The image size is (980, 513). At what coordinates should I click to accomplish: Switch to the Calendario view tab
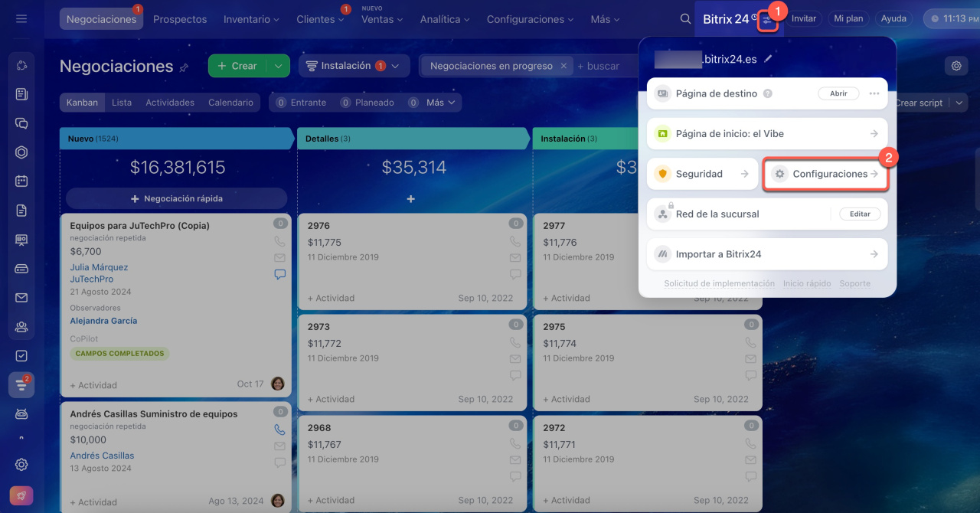click(230, 103)
